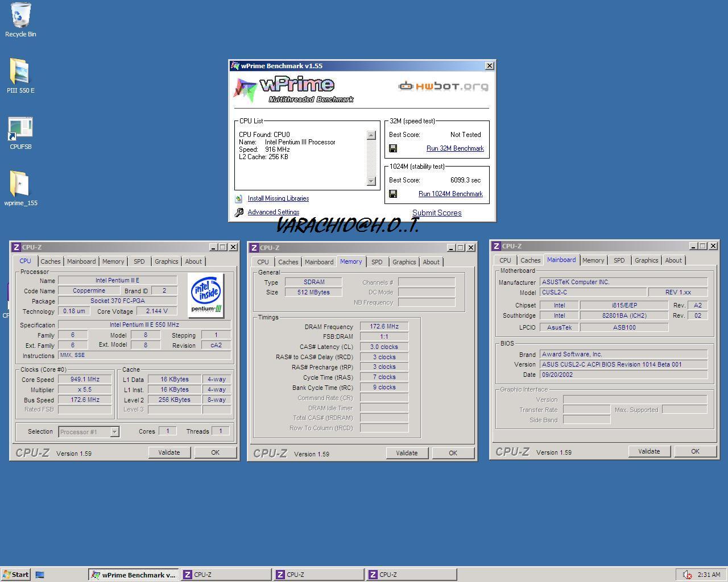728x582 pixels.
Task: Open Memory tab in right CPU-Z window
Action: coord(593,260)
